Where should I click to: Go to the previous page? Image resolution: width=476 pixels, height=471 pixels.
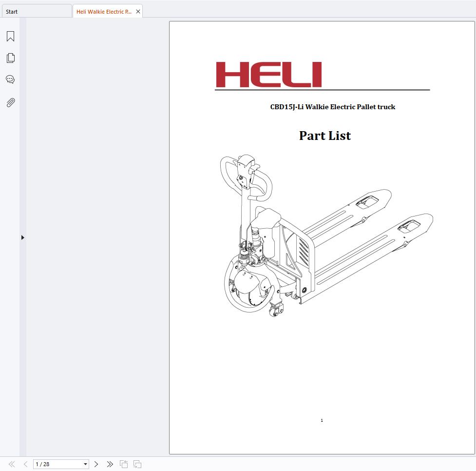click(x=25, y=464)
